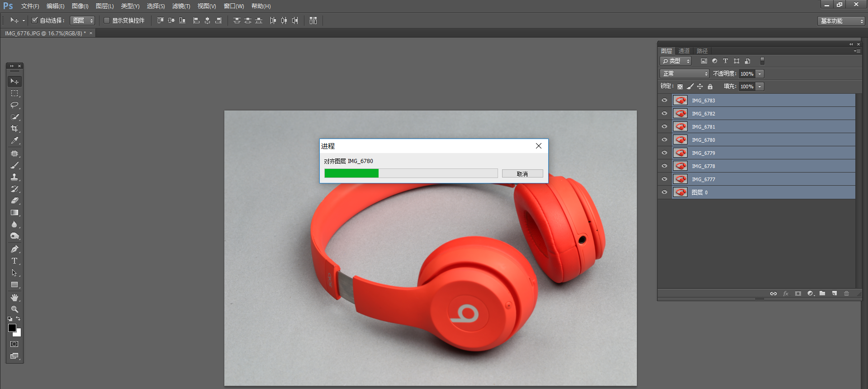Add a layer style with the fx icon
The image size is (868, 389).
(x=786, y=293)
